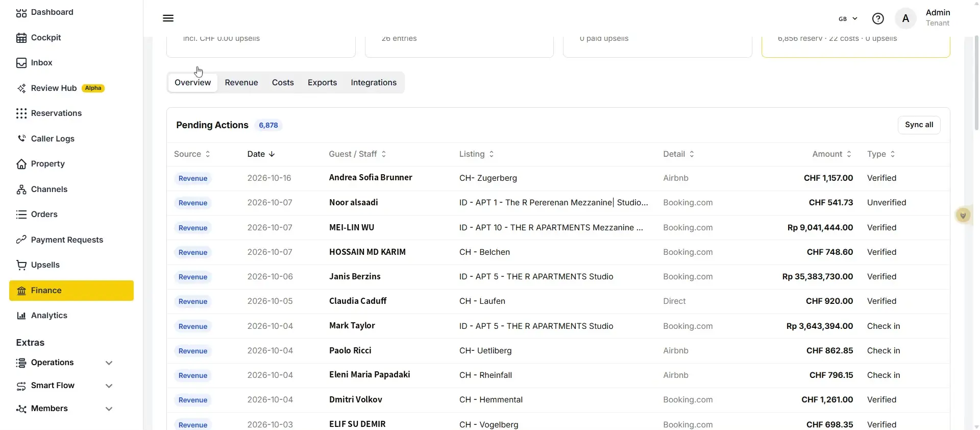980x430 pixels.
Task: Click the 6,878 pending actions badge
Action: [268, 126]
